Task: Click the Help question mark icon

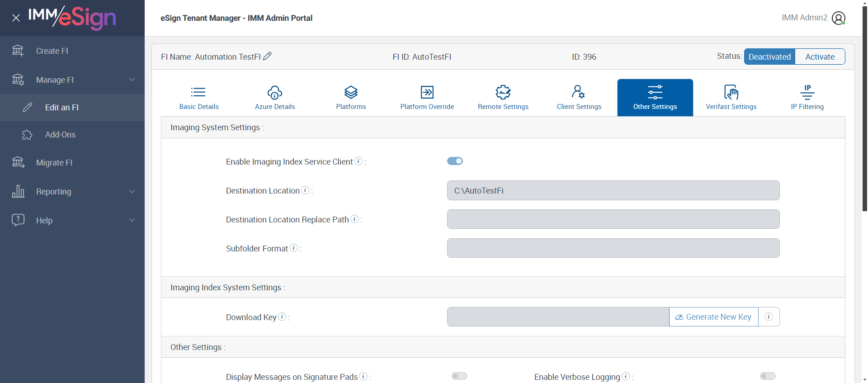Action: (x=18, y=220)
